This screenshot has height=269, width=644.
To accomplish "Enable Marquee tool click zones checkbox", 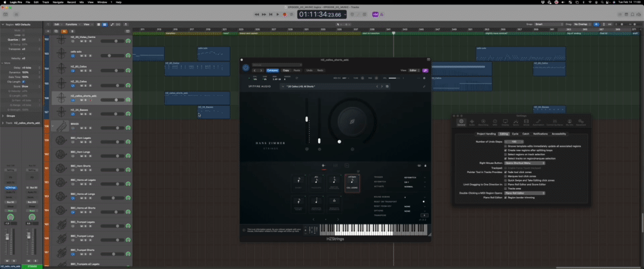I will coord(505,176).
